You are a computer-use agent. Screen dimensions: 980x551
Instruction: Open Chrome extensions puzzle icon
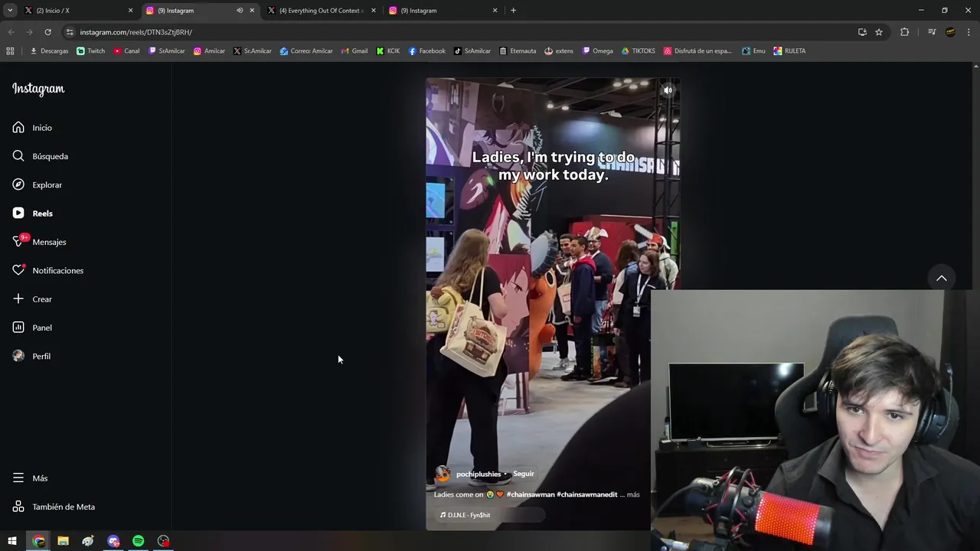click(904, 32)
